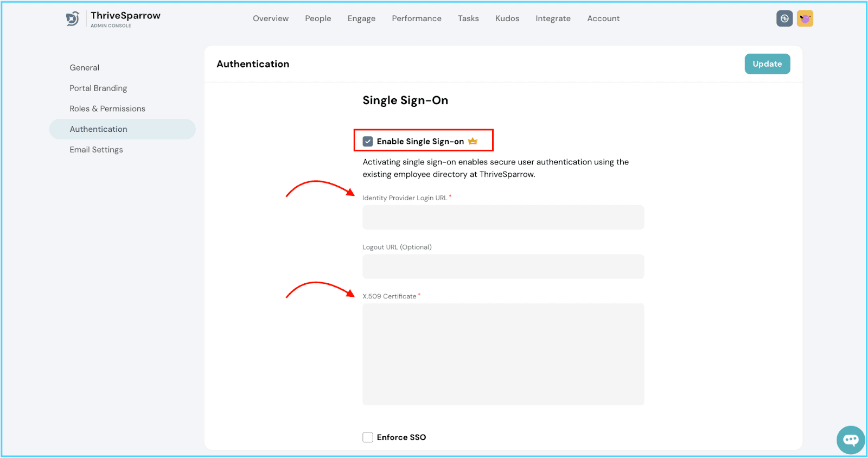
Task: Uncheck Enable Single Sign-on checkbox
Action: pos(368,141)
